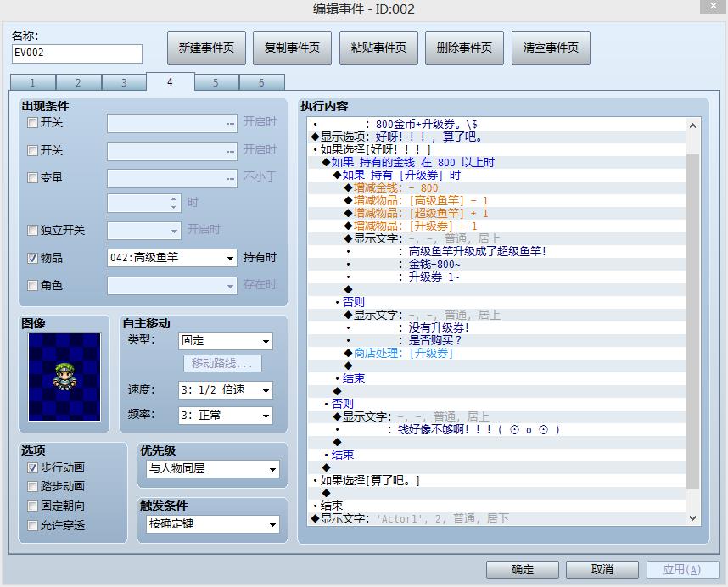Select 增减物品: [超级鱼竿] + 1 command
728x587 pixels.
click(496, 213)
